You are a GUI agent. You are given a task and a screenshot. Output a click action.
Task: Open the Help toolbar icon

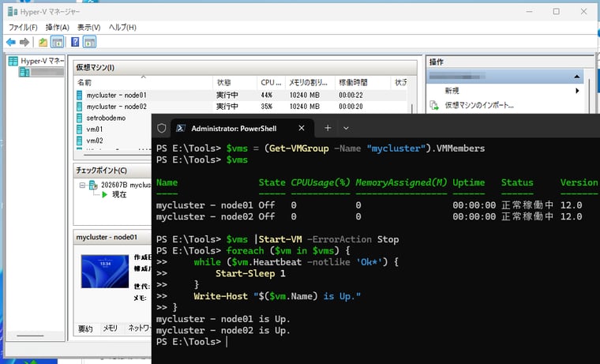pos(75,42)
